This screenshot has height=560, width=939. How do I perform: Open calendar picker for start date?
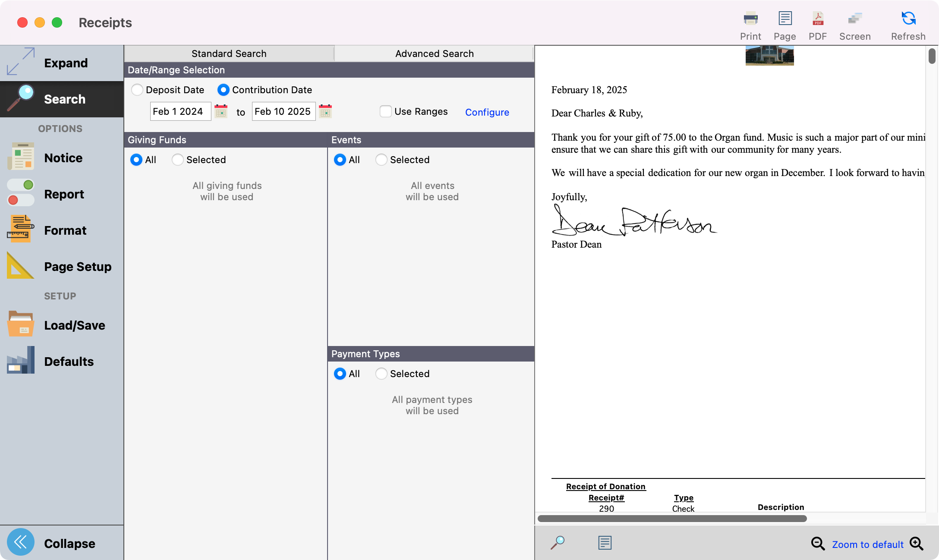coord(221,111)
